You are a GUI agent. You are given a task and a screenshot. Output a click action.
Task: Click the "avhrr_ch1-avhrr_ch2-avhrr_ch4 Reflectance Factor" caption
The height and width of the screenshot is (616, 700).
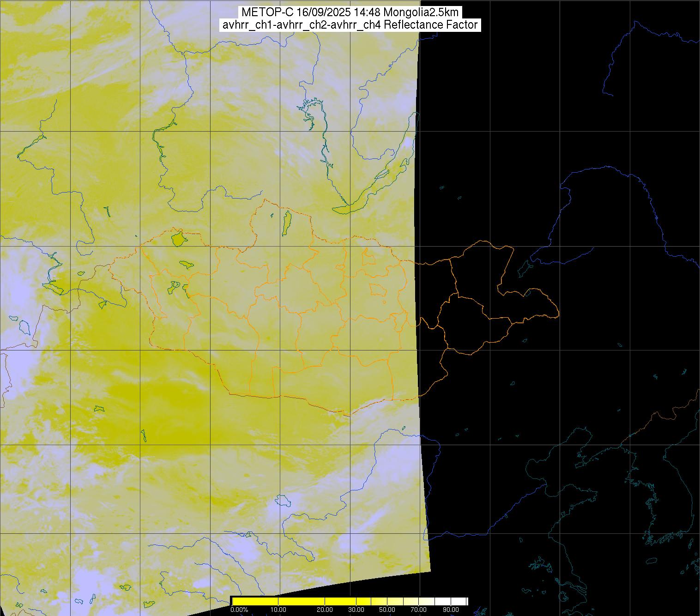coord(350,25)
